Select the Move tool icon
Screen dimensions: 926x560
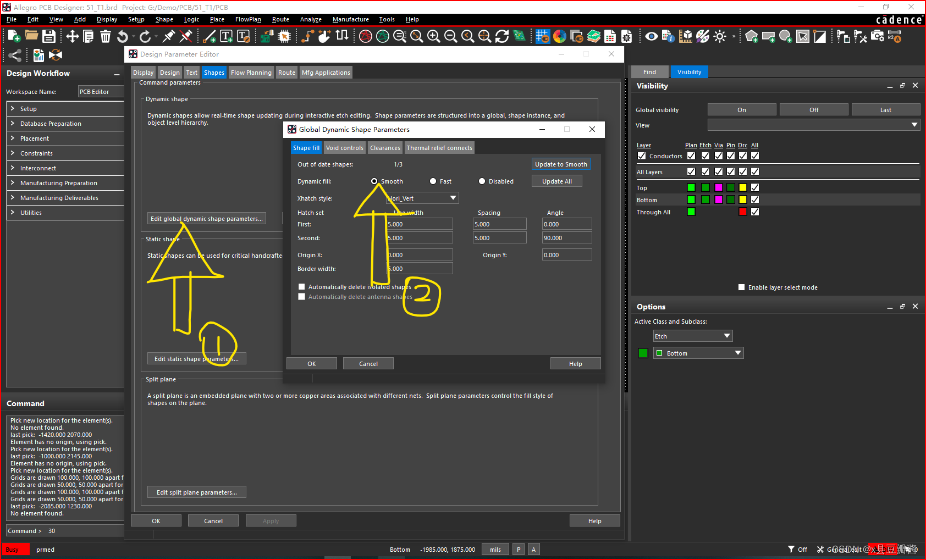tap(72, 36)
